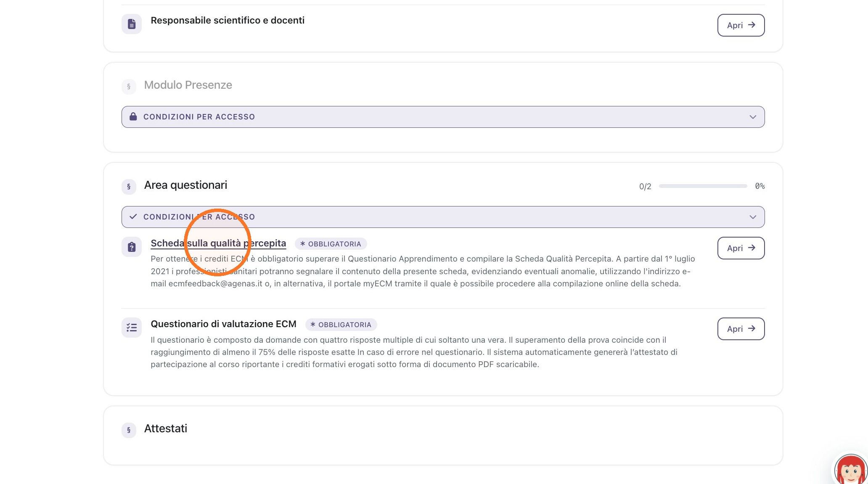The width and height of the screenshot is (868, 484).
Task: Open CONDIZIONI PER ACCESSO bar under Area questionari
Action: point(443,217)
